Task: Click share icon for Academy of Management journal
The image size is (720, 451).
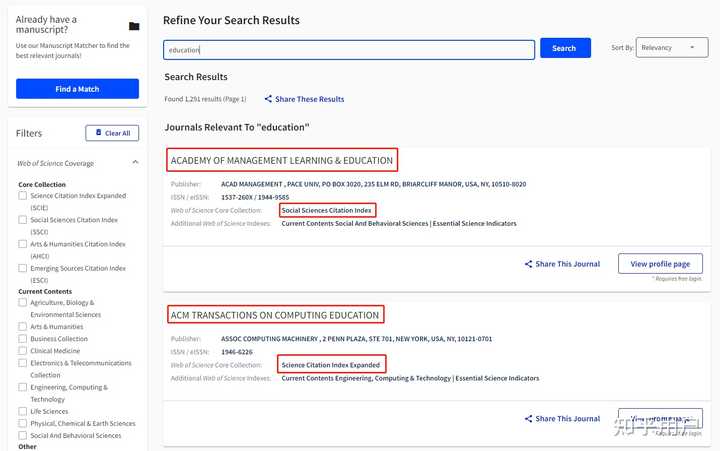Action: [x=529, y=264]
